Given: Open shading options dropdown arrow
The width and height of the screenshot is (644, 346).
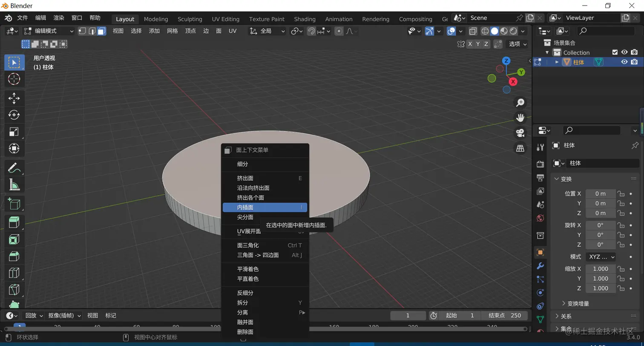Looking at the screenshot, I should tap(523, 31).
